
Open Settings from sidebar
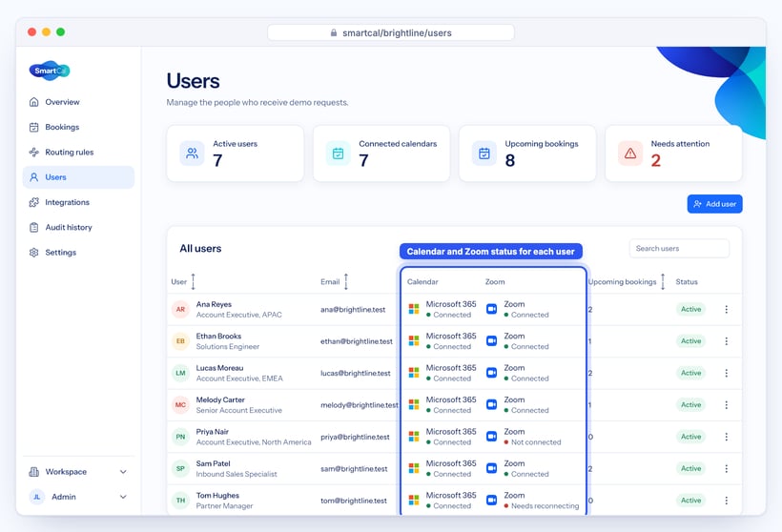78,253
